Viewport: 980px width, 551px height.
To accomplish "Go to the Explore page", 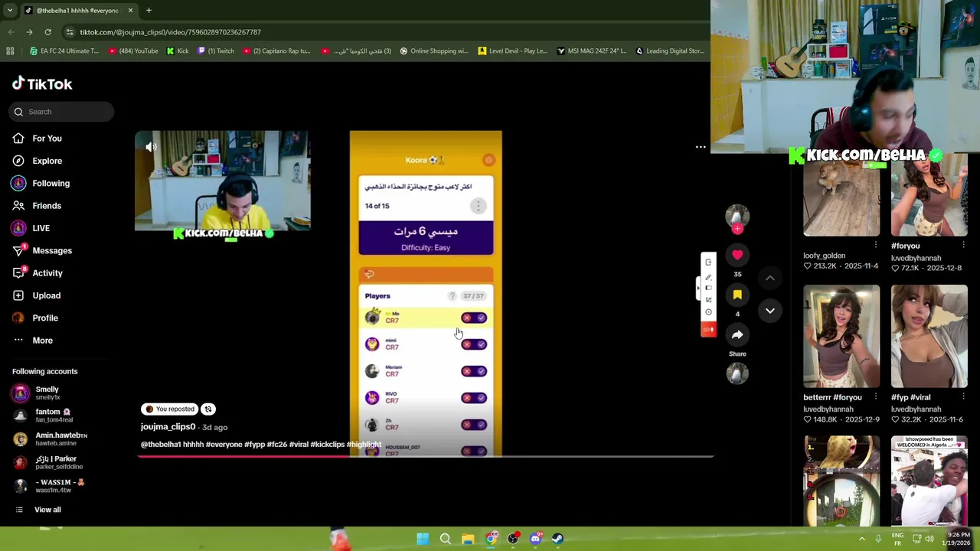I will (37, 161).
